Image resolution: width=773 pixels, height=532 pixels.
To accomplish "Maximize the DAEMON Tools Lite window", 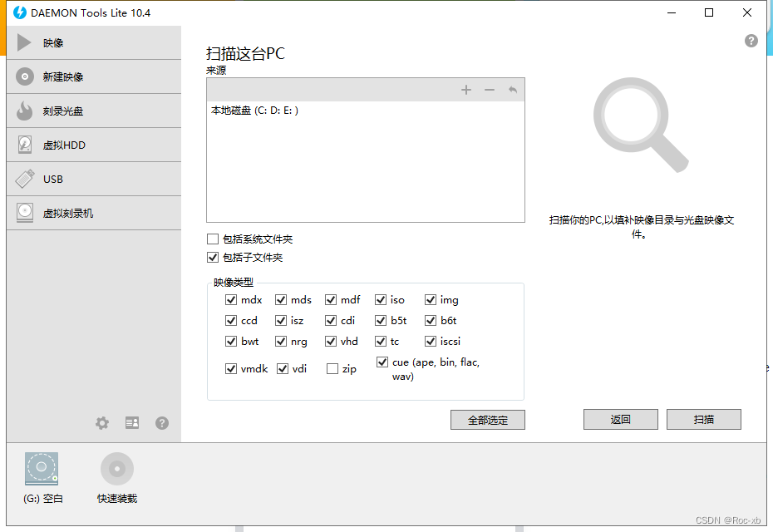I will [x=709, y=12].
